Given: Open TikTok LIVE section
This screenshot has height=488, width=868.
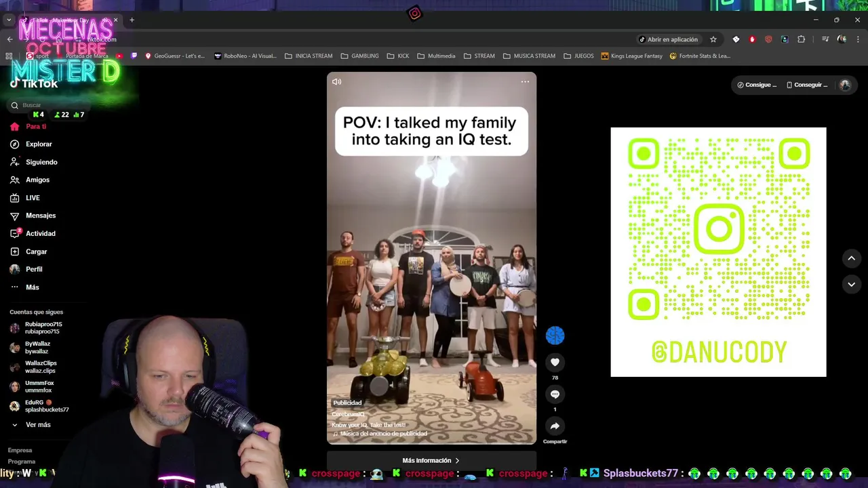Looking at the screenshot, I should click(x=25, y=198).
